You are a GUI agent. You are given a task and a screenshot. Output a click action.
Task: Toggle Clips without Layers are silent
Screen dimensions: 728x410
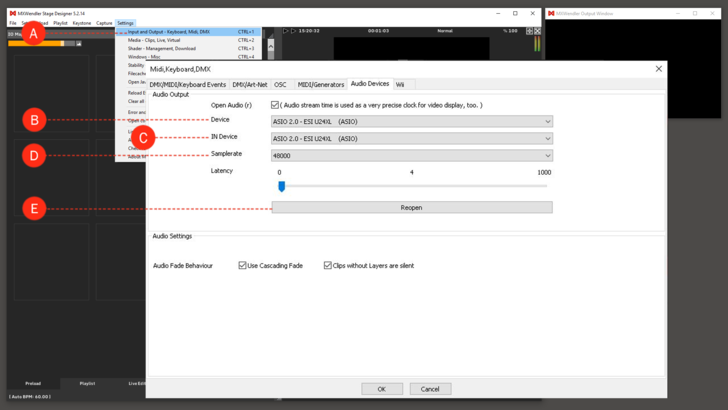(x=328, y=265)
